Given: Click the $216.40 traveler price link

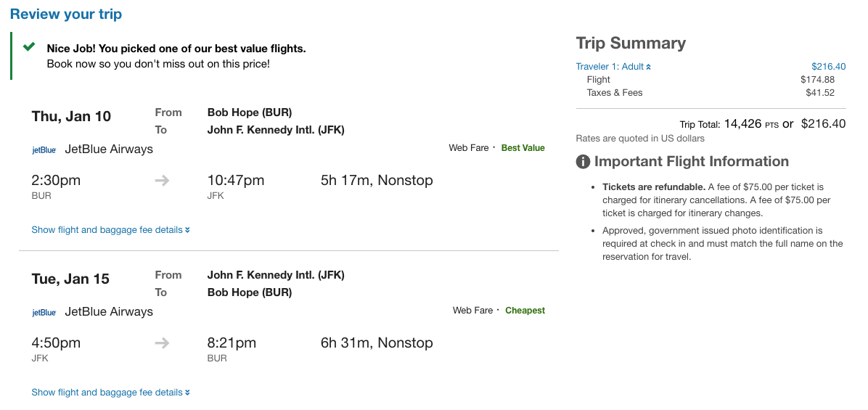Looking at the screenshot, I should point(828,67).
